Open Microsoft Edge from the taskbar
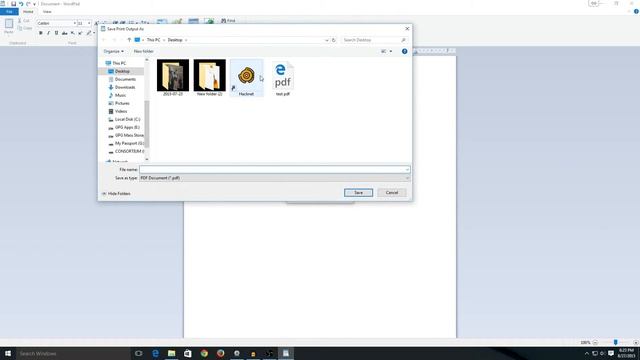Screen dimensions: 640x360 tap(155, 353)
